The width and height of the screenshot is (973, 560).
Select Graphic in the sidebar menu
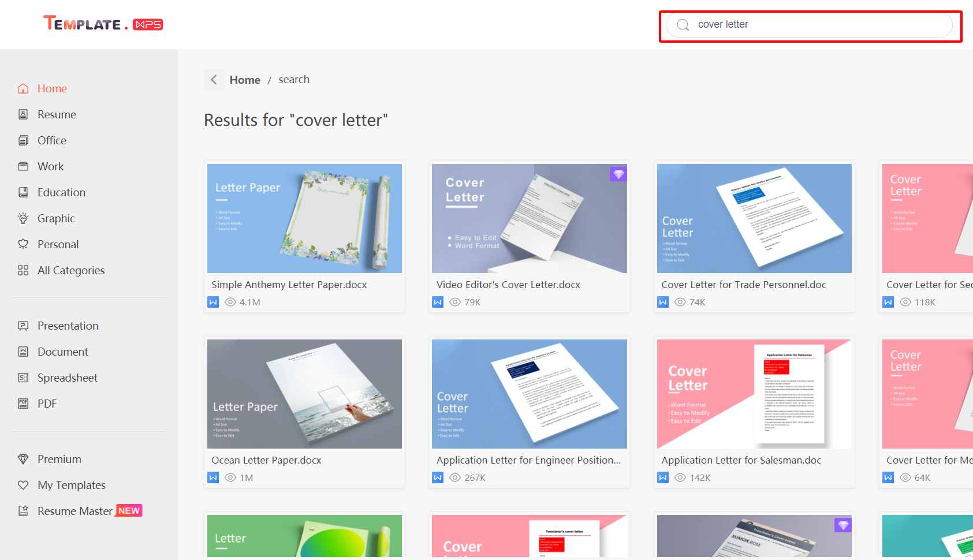click(x=56, y=218)
